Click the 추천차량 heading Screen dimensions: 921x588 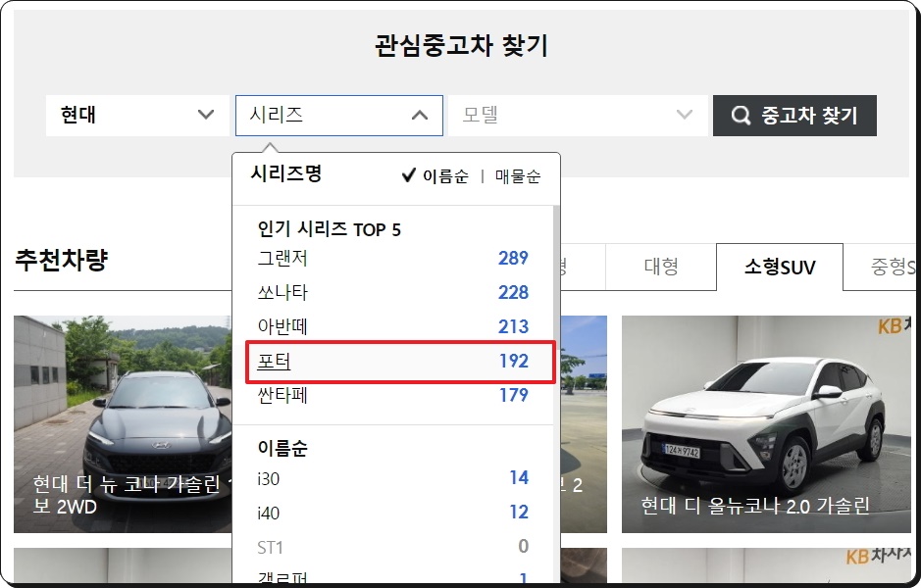62,260
